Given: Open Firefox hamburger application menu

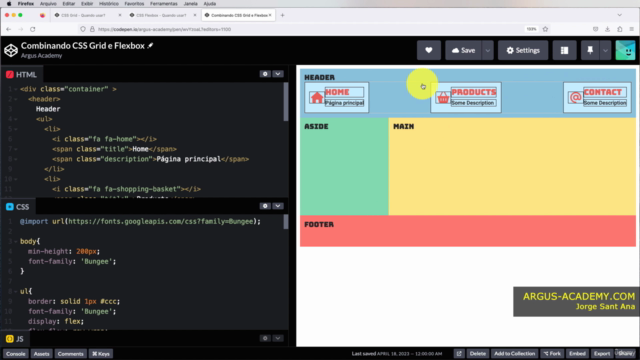Looking at the screenshot, I should 631,29.
